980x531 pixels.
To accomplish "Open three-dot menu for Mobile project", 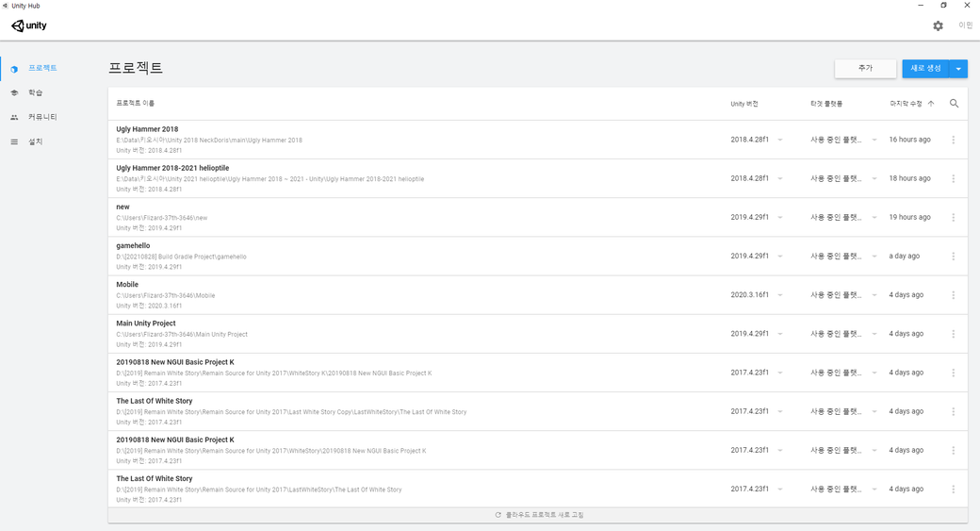I will click(953, 295).
